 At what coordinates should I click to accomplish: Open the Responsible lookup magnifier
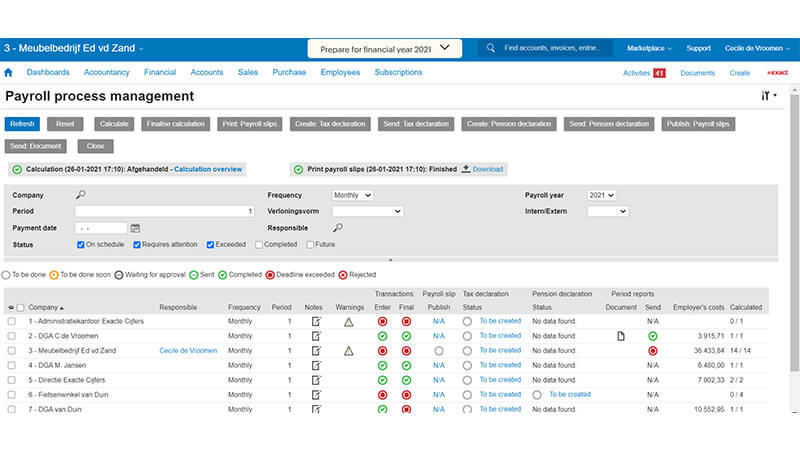(x=338, y=228)
